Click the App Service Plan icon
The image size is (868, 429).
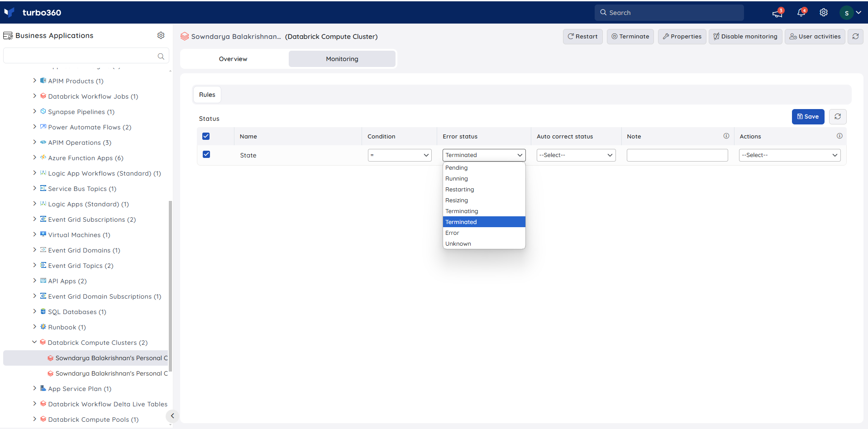(x=43, y=388)
